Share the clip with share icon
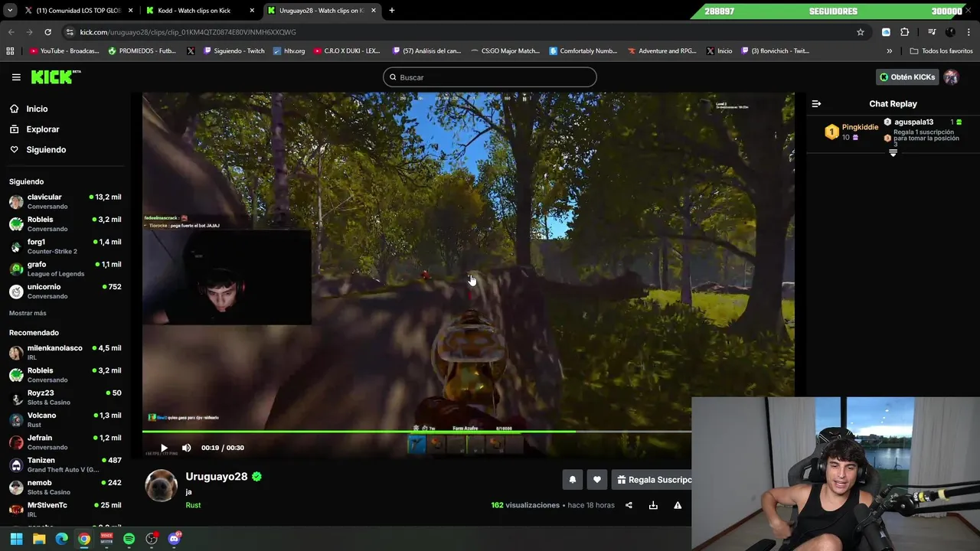980x551 pixels. (629, 505)
